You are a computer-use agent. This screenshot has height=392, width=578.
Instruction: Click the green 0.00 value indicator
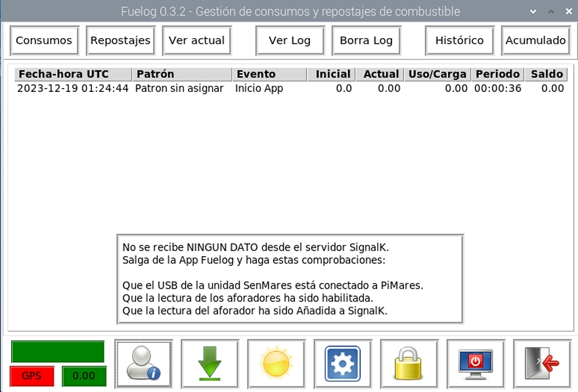[83, 376]
